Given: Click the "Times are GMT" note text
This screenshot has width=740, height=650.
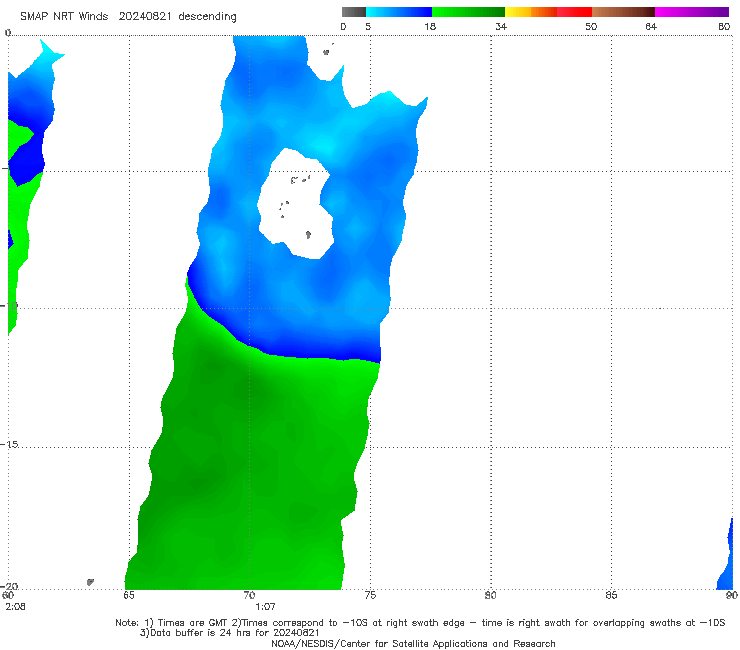Looking at the screenshot, I should click(192, 623).
